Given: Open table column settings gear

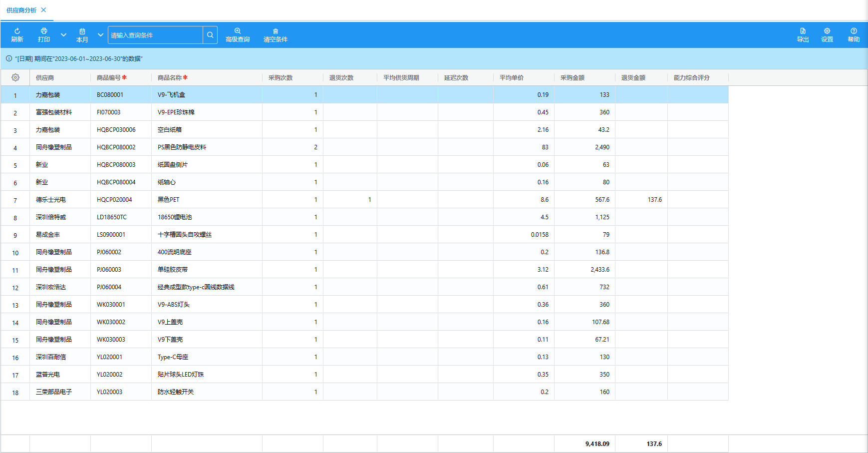Looking at the screenshot, I should 15,77.
